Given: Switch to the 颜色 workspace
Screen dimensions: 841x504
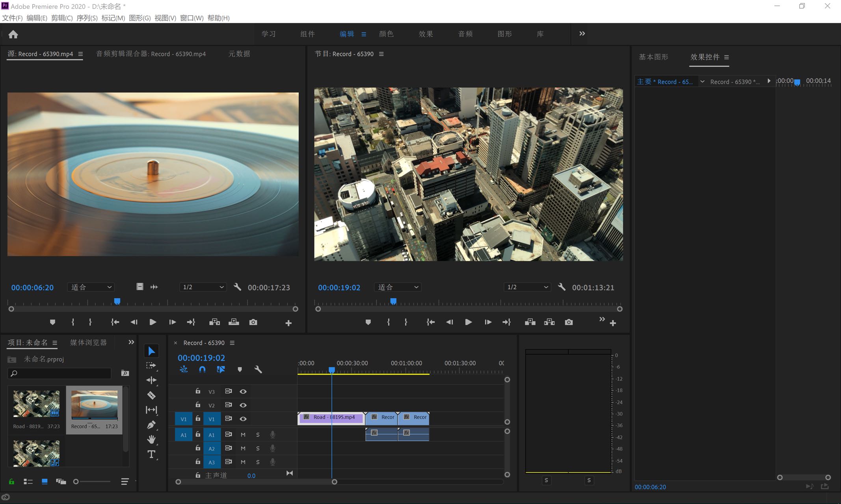Looking at the screenshot, I should [x=386, y=34].
